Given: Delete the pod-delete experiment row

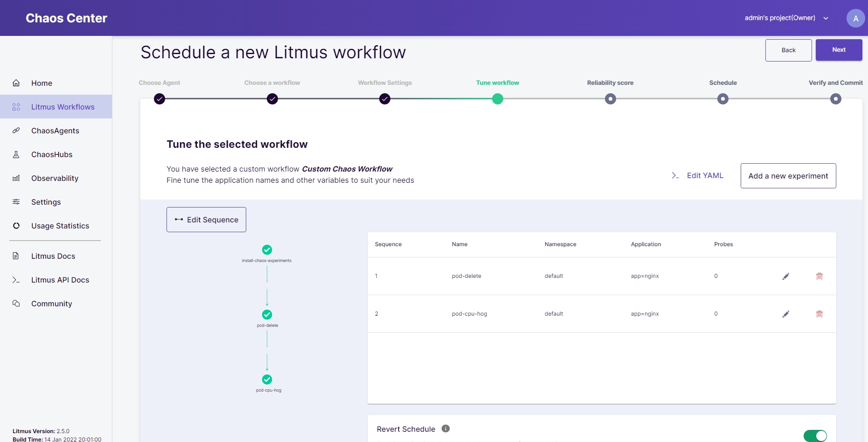Looking at the screenshot, I should [x=819, y=276].
